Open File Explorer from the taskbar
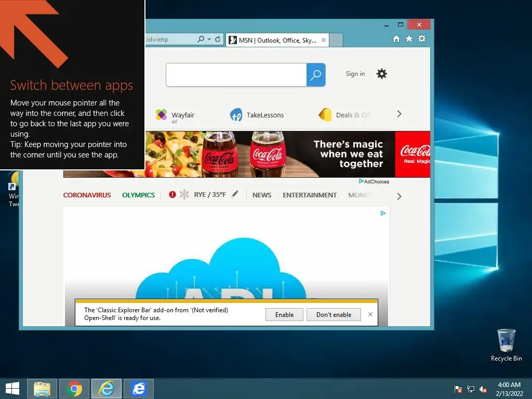Image resolution: width=532 pixels, height=399 pixels. tap(42, 389)
